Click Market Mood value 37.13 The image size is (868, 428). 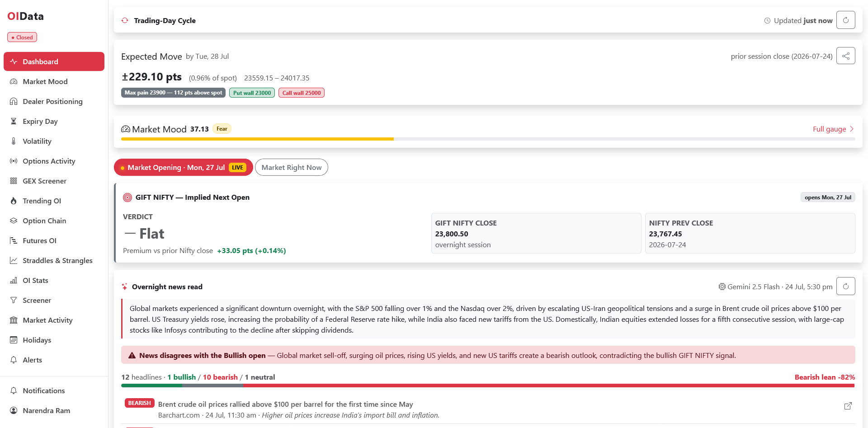coord(199,129)
